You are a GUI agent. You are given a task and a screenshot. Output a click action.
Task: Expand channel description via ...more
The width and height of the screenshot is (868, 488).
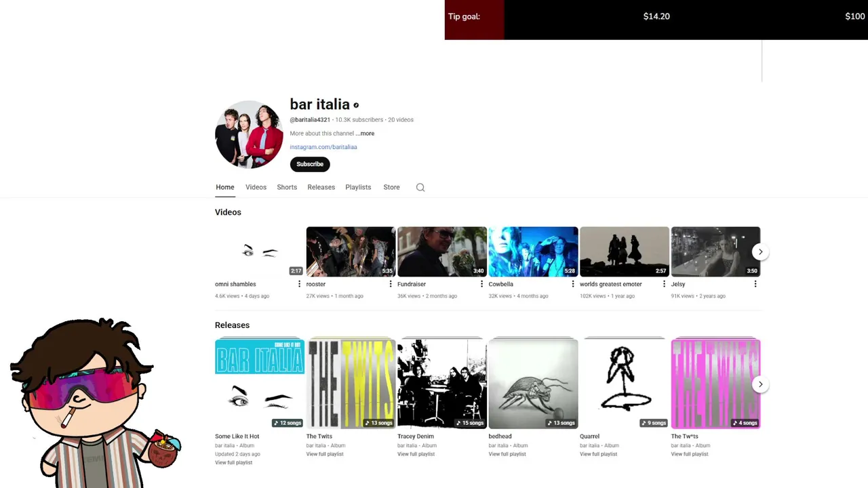click(365, 134)
